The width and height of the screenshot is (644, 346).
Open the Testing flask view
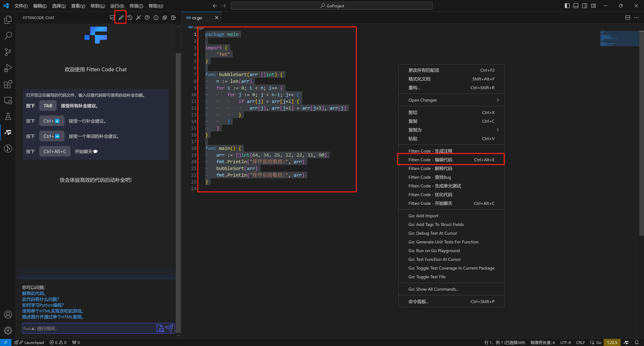click(8, 116)
